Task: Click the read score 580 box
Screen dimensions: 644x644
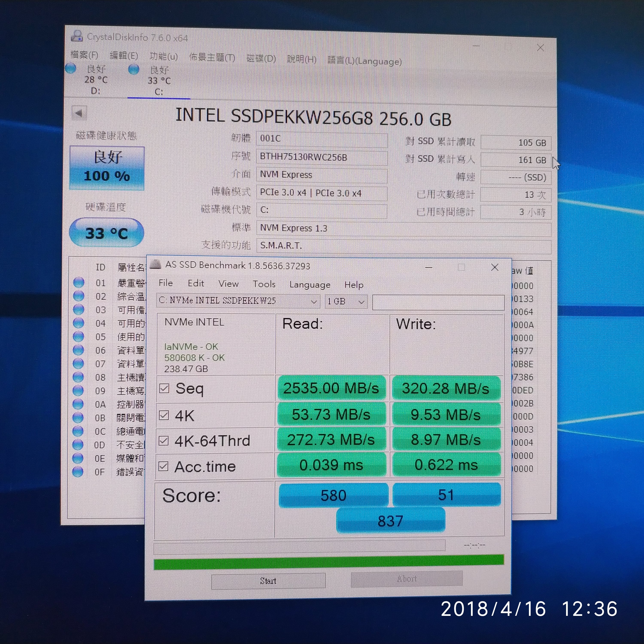Action: point(333,495)
